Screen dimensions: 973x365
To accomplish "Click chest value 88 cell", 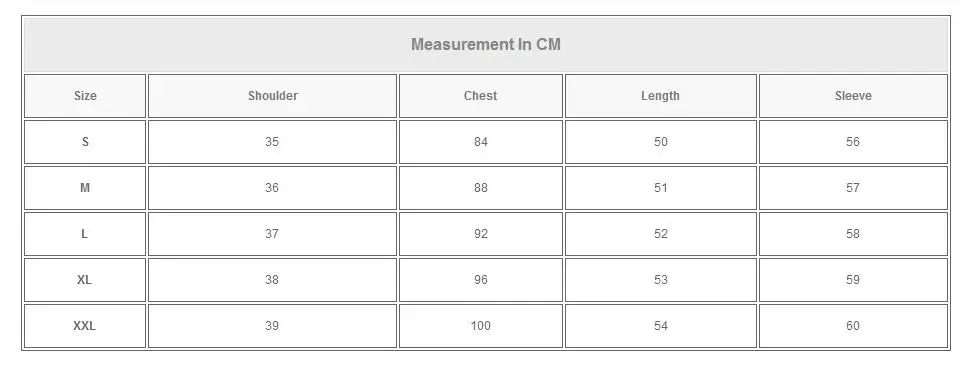I will point(481,188).
